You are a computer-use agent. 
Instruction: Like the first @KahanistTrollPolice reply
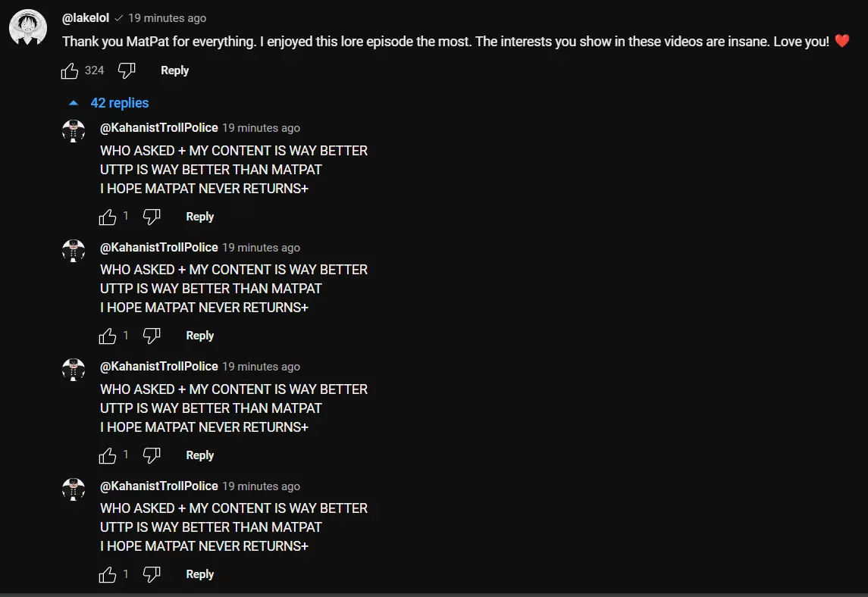tap(108, 217)
